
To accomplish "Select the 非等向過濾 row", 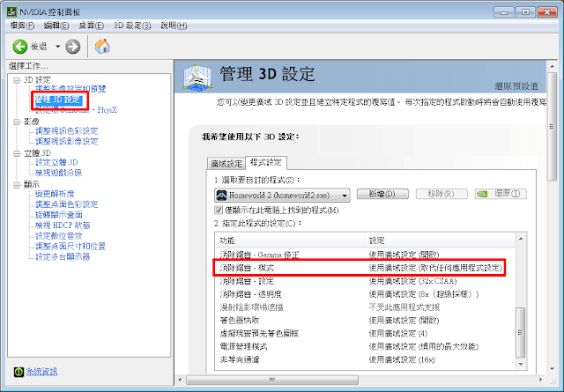I will click(x=365, y=359).
